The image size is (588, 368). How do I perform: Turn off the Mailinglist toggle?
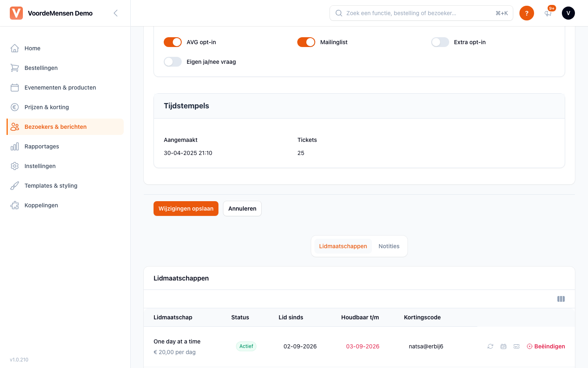click(x=306, y=42)
